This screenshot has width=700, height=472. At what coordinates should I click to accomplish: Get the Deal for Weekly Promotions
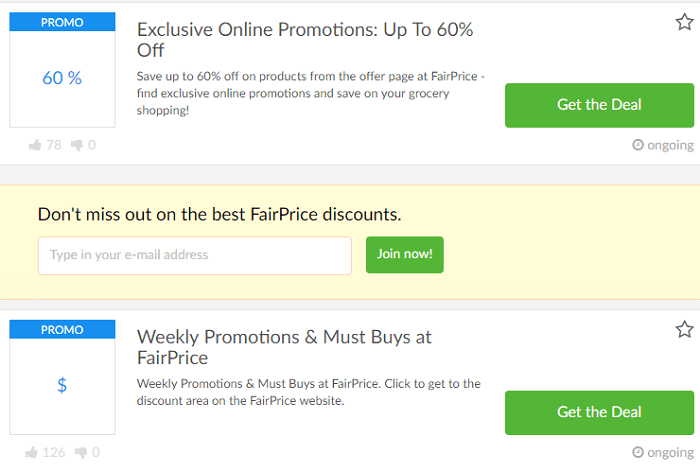click(x=599, y=412)
